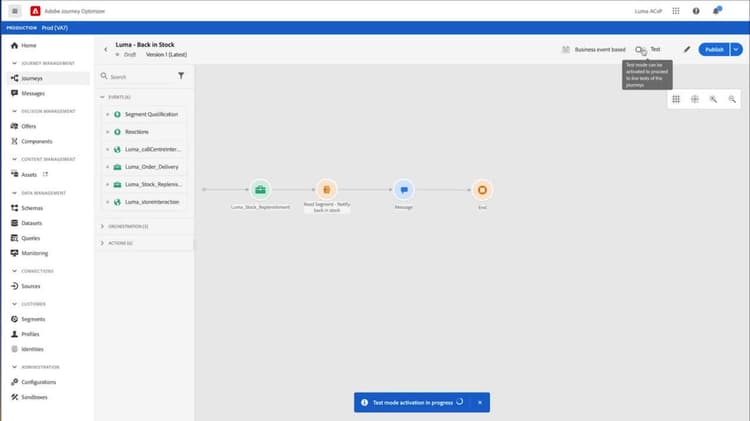The height and width of the screenshot is (421, 750).
Task: Click the canvas zoom out magnifier icon
Action: click(x=732, y=99)
